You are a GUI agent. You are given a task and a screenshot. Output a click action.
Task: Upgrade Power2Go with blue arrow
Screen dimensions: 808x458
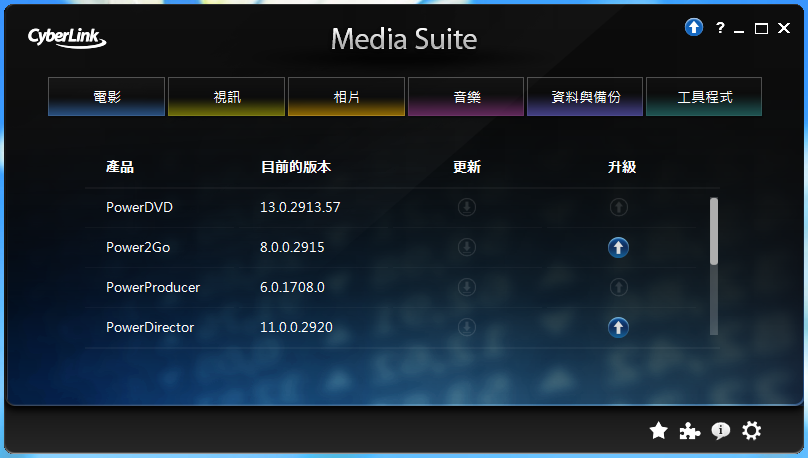tap(618, 247)
